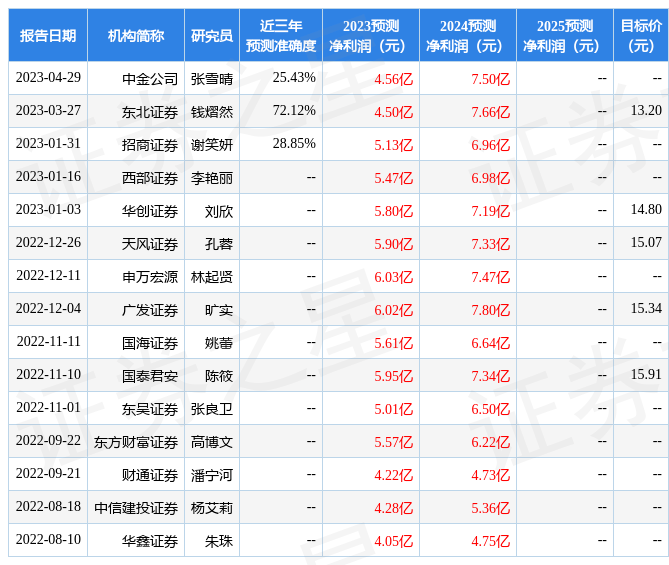This screenshot has height=565, width=669.
Task: Select 2023 profit value 4.05亿
Action: [x=393, y=541]
